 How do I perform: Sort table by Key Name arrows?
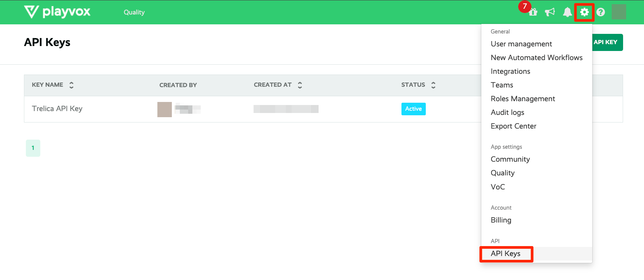point(71,85)
